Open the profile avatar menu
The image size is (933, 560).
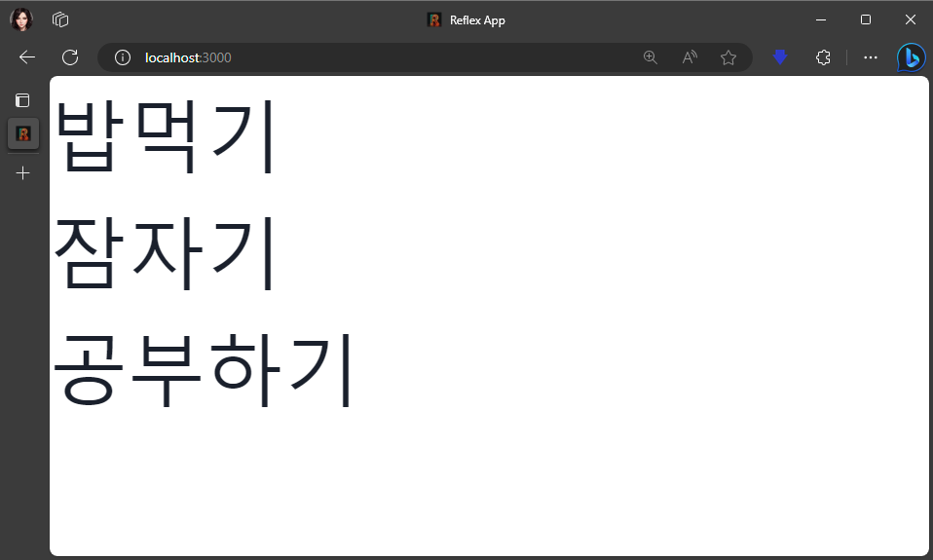(21, 19)
